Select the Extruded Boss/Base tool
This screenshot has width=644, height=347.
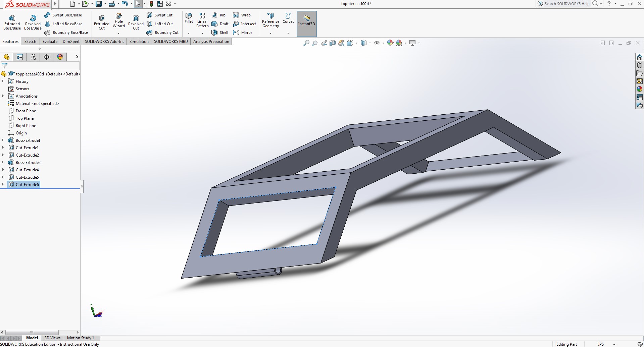tap(12, 22)
